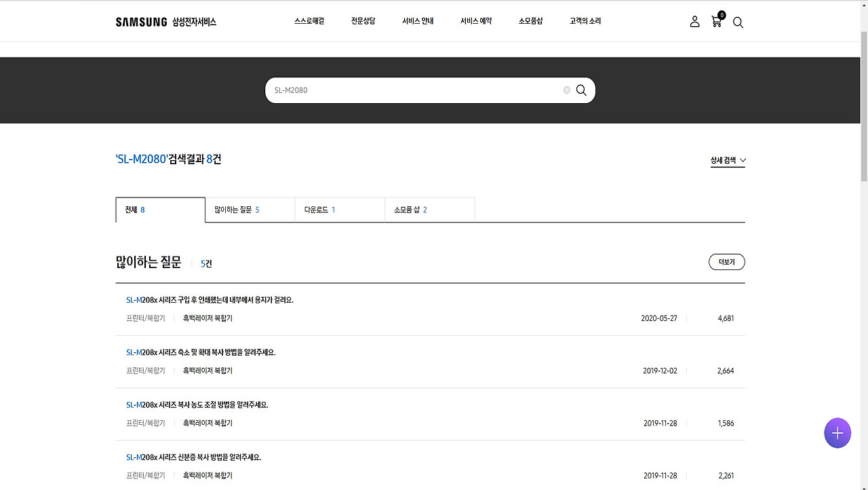Viewport: 868px width, 490px height.
Task: Open the FAQ about copy density adjustment
Action: click(197, 404)
